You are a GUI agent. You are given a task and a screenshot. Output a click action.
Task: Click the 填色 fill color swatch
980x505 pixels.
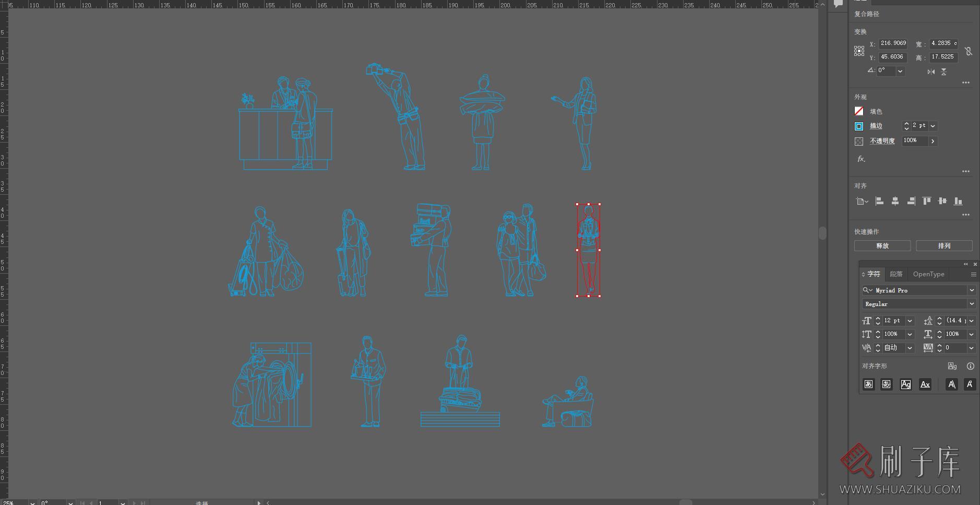tap(859, 111)
